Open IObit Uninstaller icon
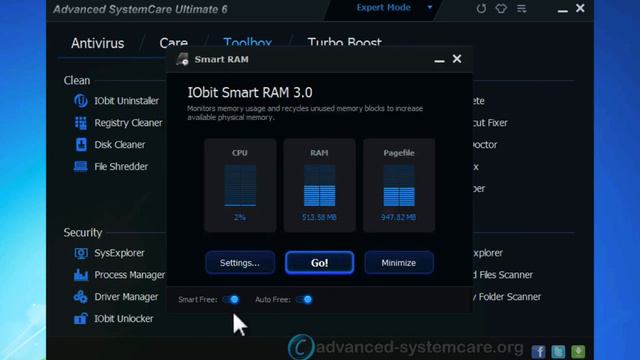Image resolution: width=640 pixels, height=360 pixels. (81, 101)
